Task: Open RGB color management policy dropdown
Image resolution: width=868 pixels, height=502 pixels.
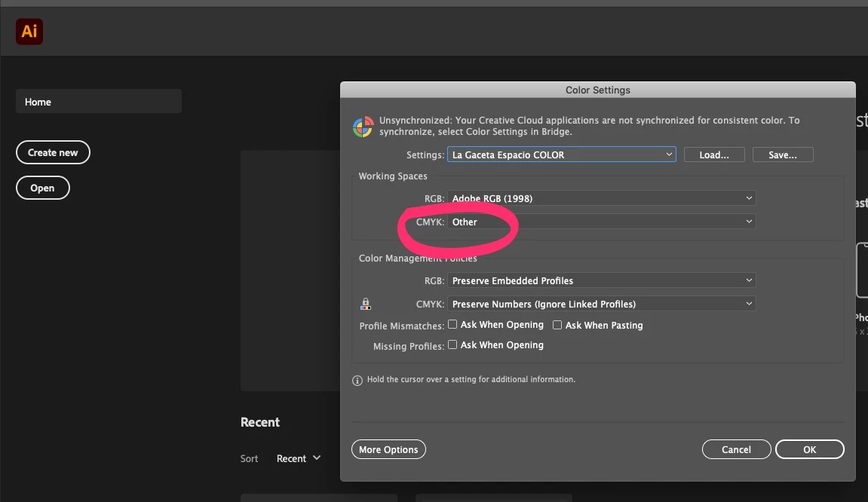Action: [601, 280]
